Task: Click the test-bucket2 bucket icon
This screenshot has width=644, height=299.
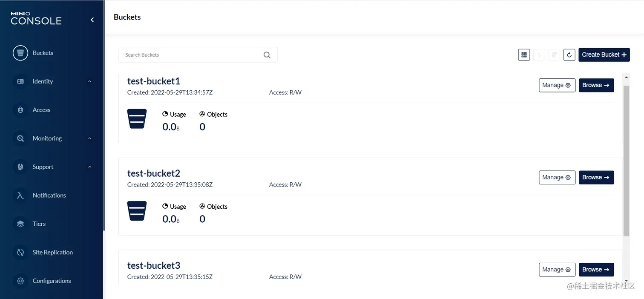Action: point(137,211)
